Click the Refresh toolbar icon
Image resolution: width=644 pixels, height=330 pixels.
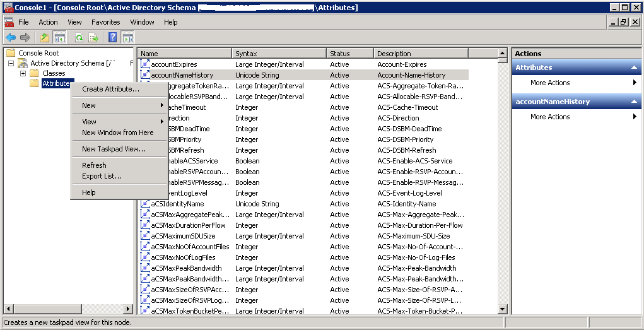point(79,38)
